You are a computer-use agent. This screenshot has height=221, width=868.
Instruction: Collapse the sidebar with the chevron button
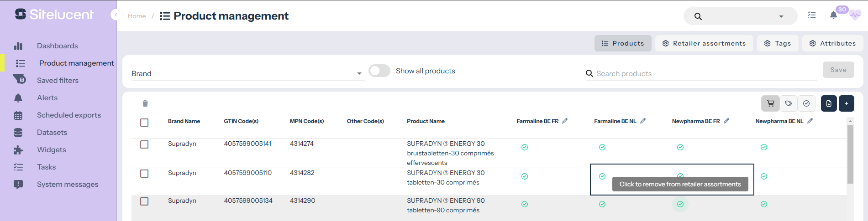coord(116,15)
